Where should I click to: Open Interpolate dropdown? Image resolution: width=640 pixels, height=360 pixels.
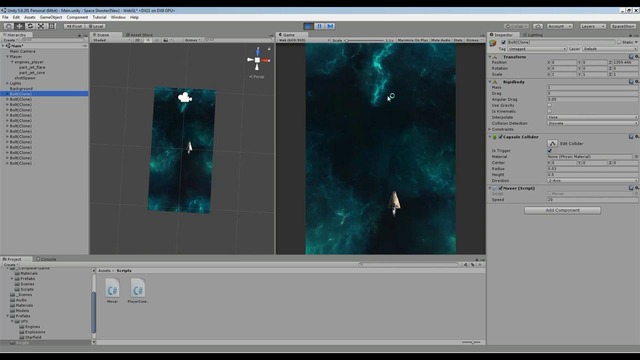click(x=593, y=117)
